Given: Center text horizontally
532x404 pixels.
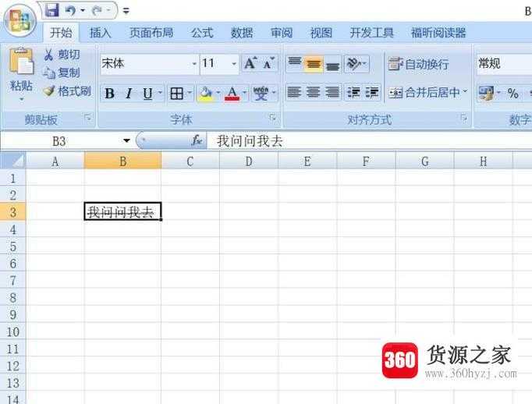Looking at the screenshot, I should (x=314, y=92).
